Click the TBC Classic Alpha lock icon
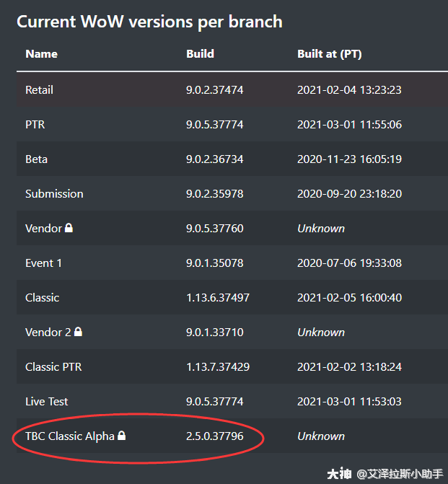 pos(122,436)
